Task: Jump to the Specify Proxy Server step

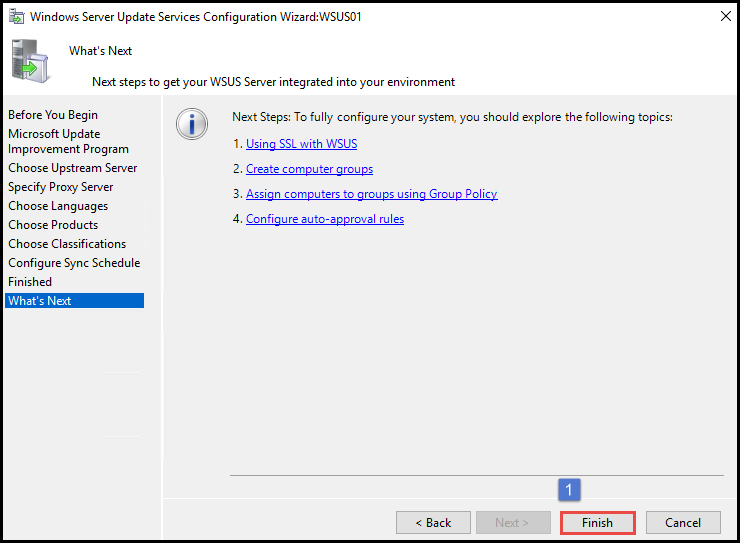Action: [x=61, y=187]
